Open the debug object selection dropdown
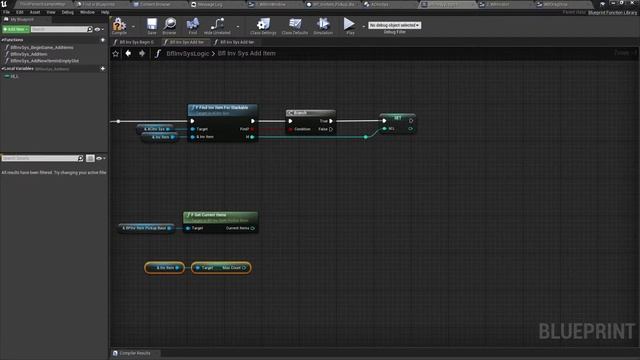This screenshot has width=640, height=360. [394, 25]
